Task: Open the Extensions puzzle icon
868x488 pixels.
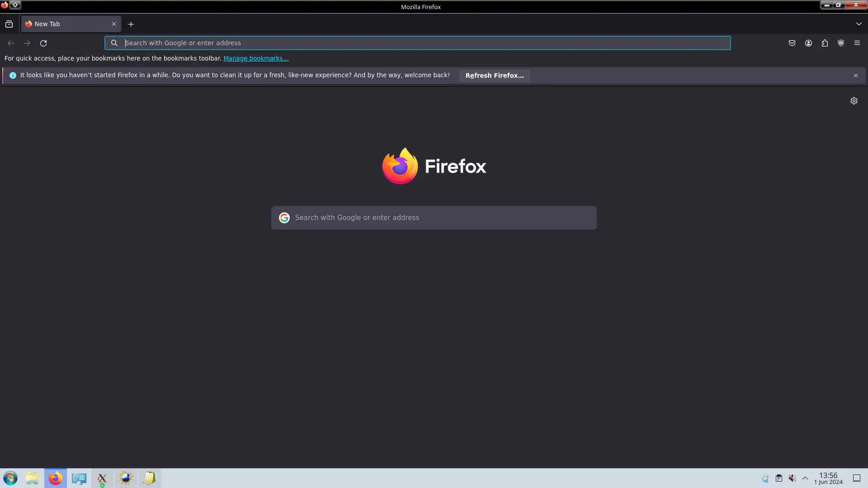Action: (x=825, y=43)
